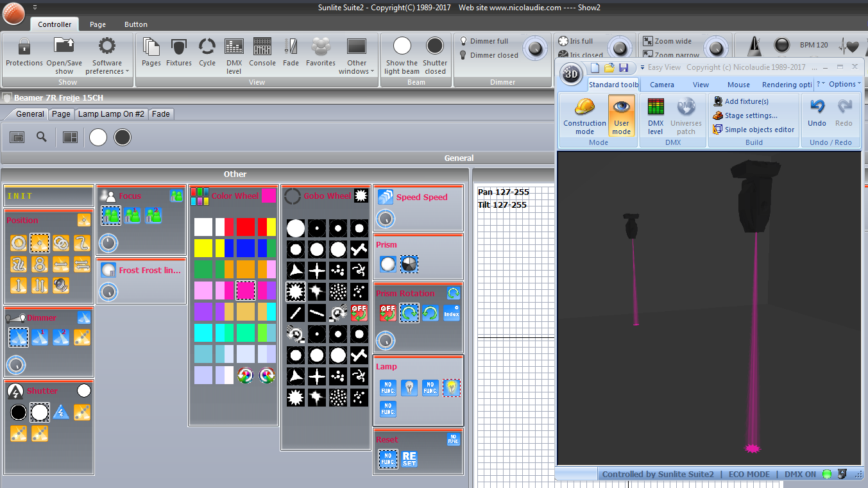Click the INIT button
Image resolution: width=868 pixels, height=488 pixels.
click(x=49, y=196)
